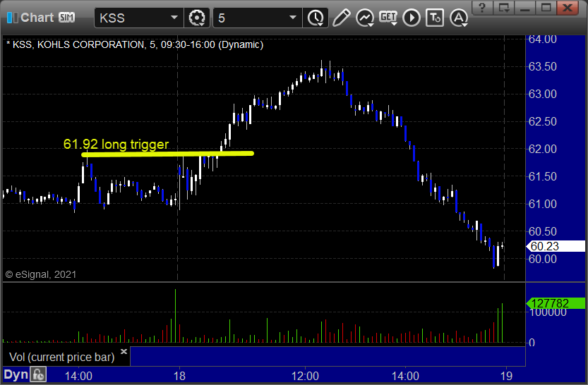The image size is (588, 385).
Task: Click the 61.50 price axis label
Action: point(542,176)
